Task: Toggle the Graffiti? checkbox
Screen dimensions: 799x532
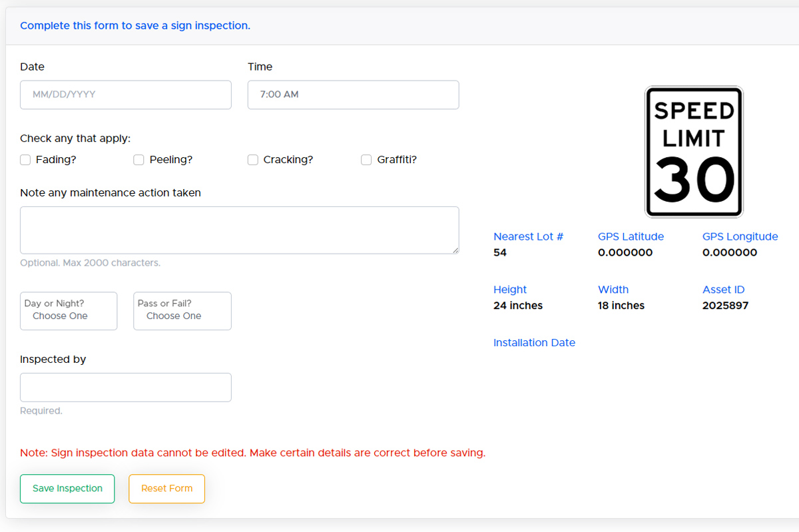Action: 366,160
